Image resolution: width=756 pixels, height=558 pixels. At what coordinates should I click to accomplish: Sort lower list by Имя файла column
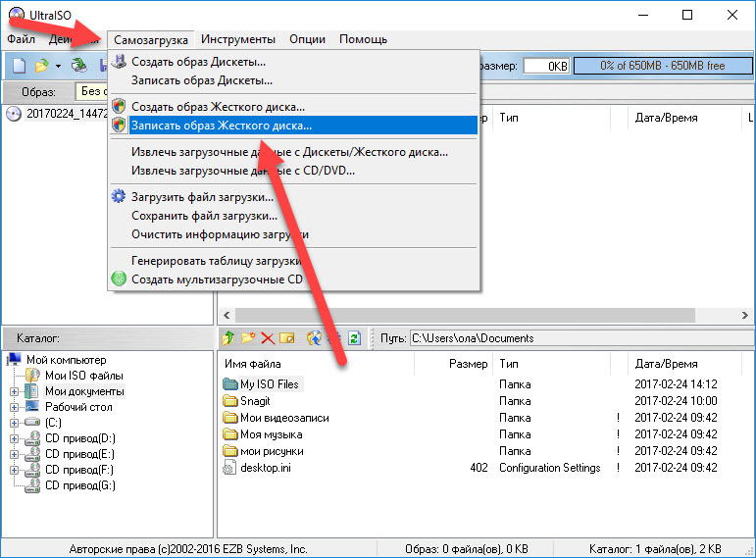[317, 364]
